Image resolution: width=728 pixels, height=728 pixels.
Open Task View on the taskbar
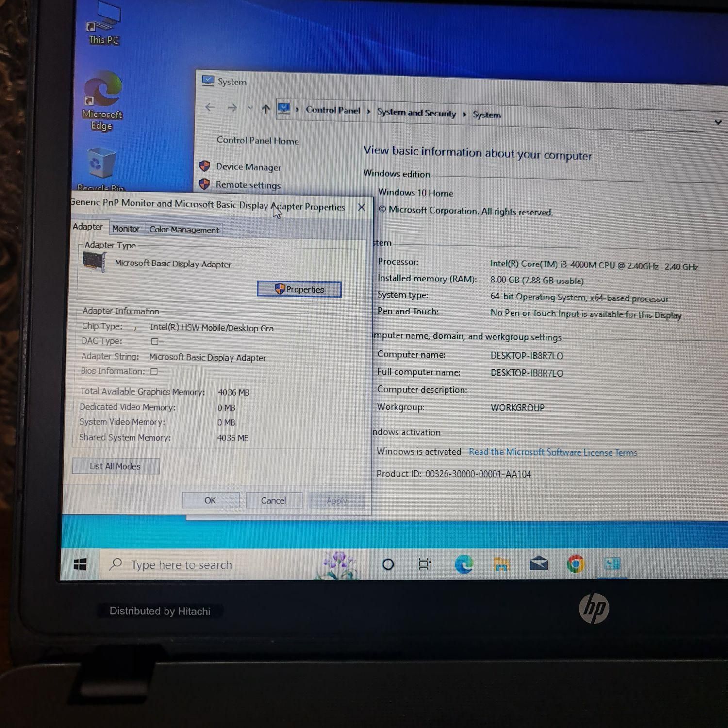pyautogui.click(x=425, y=564)
